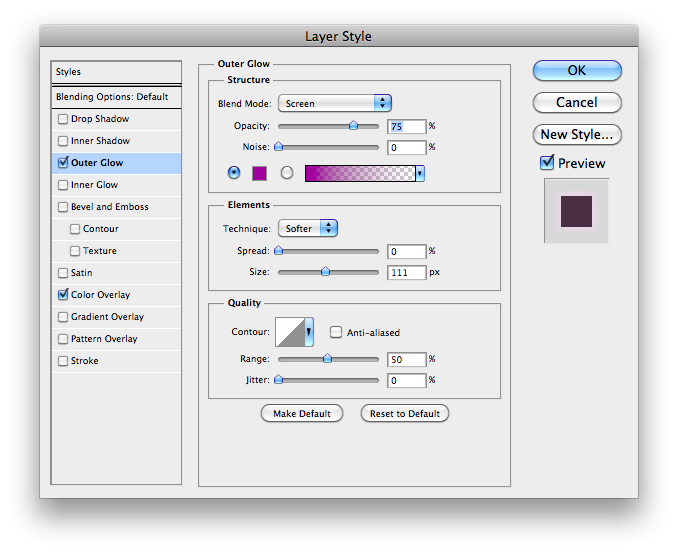Enable the Stroke checkbox
Viewport: 678px width, 553px height.
point(63,361)
